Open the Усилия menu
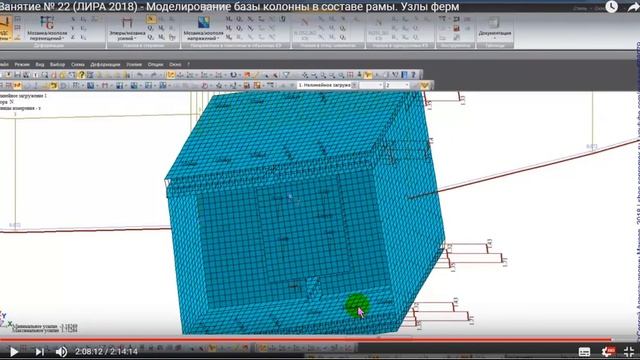The height and width of the screenshot is (360, 640). [134, 64]
